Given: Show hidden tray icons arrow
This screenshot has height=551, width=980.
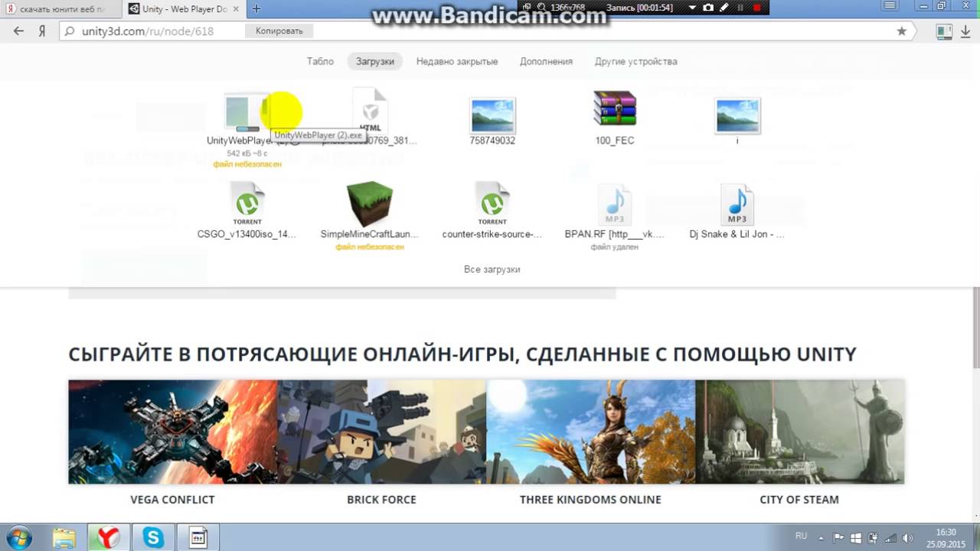Looking at the screenshot, I should tap(822, 537).
